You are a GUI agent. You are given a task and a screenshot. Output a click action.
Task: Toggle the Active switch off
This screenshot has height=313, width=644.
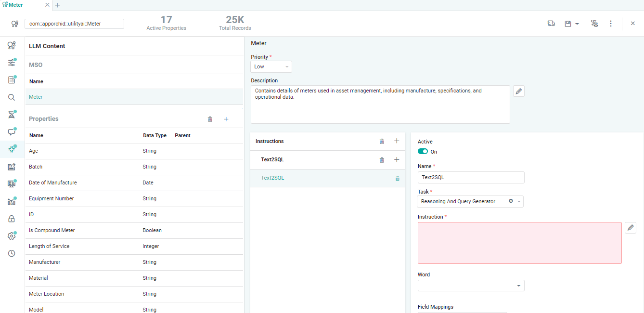tap(423, 152)
